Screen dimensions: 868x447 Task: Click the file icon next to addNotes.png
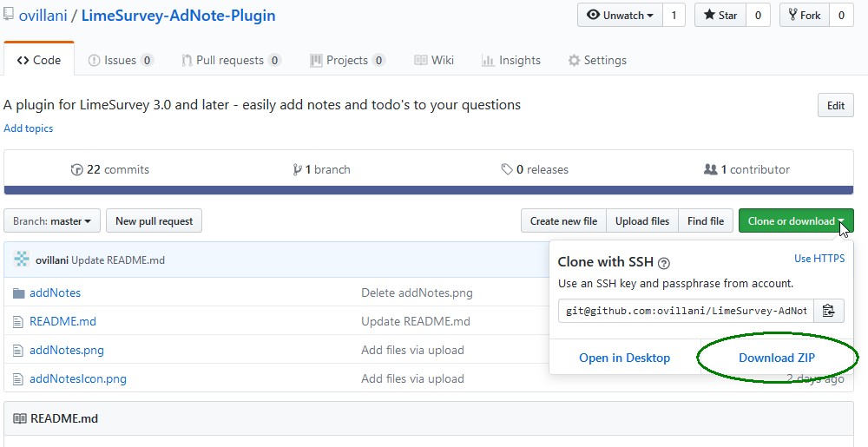click(18, 351)
